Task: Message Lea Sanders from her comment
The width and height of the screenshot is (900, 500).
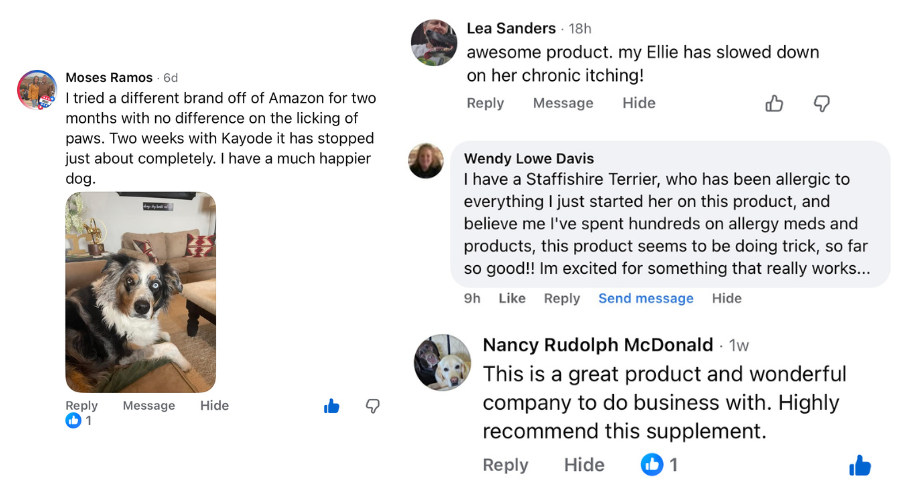Action: tap(563, 103)
